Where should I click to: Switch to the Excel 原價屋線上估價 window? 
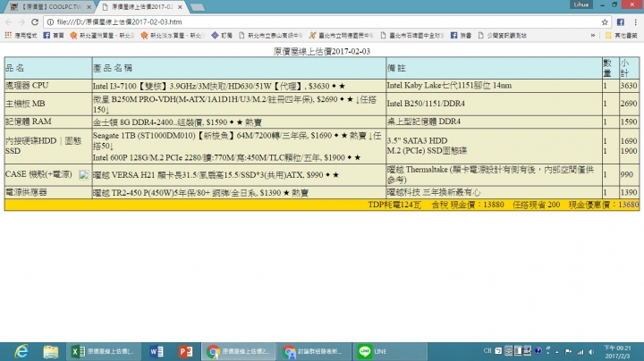click(104, 351)
